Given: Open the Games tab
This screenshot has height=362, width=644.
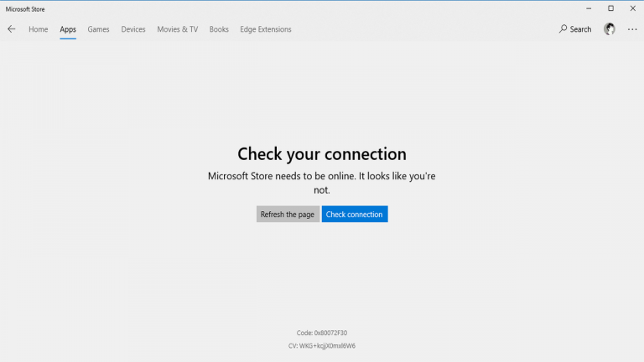Looking at the screenshot, I should click(98, 29).
